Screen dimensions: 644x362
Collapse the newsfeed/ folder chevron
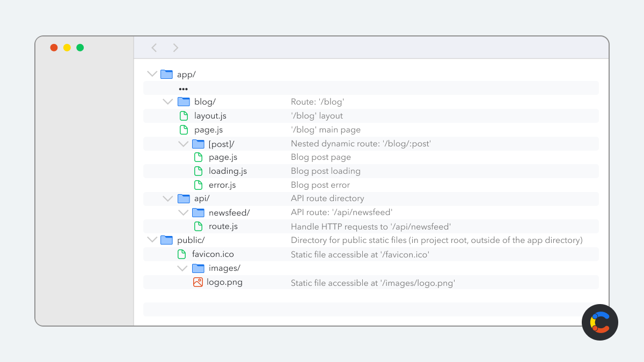tap(183, 212)
